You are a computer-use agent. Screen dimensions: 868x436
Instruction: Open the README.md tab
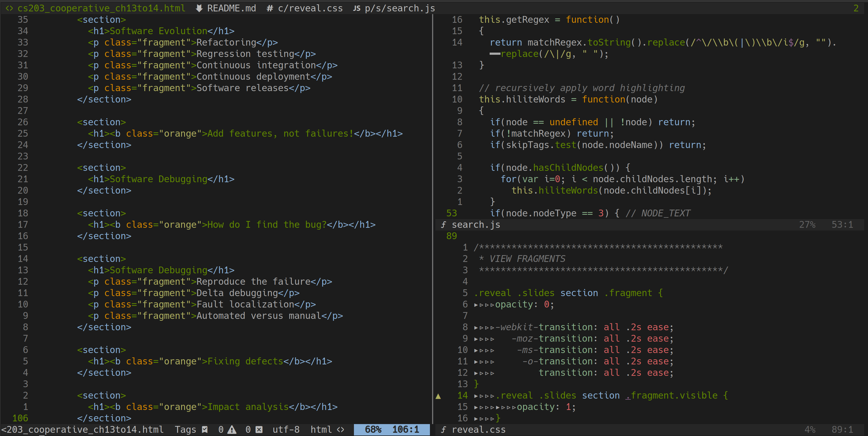coord(232,8)
